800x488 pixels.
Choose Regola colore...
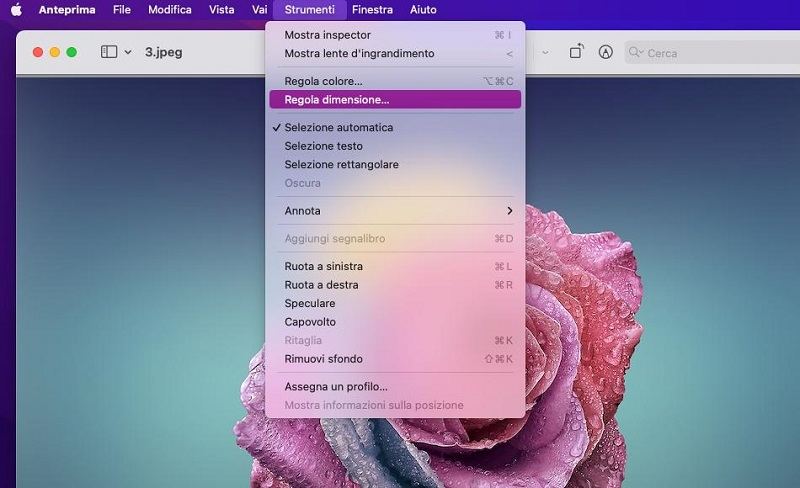click(395, 81)
